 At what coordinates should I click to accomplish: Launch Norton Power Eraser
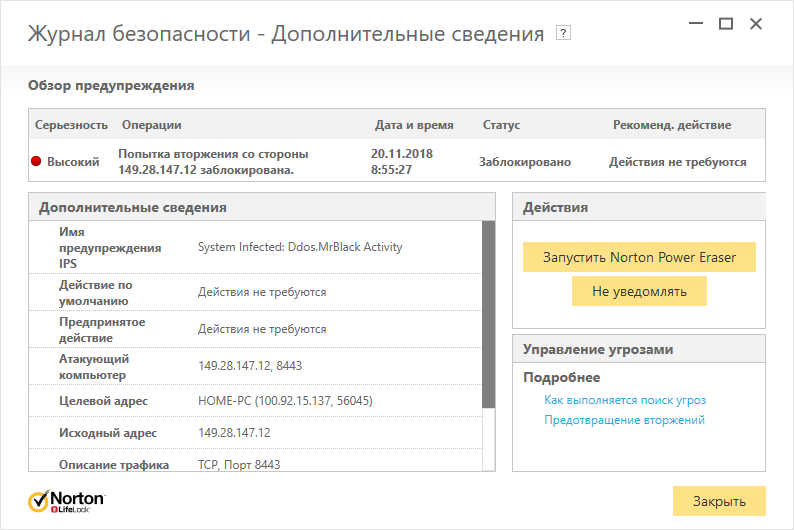click(x=639, y=257)
